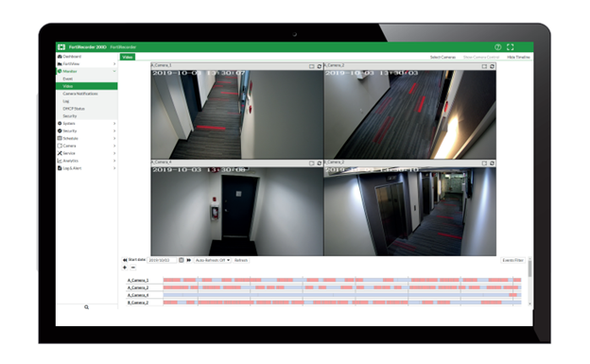Viewport: 590px width, 364px height.
Task: Select the Video tab
Action: [x=128, y=57]
